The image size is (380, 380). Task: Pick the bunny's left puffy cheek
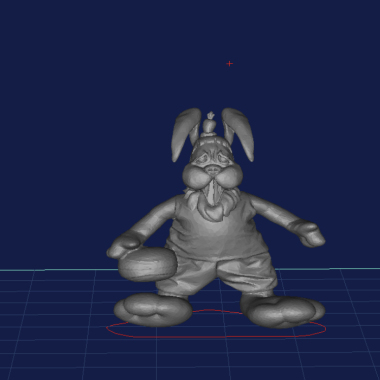[196, 176]
